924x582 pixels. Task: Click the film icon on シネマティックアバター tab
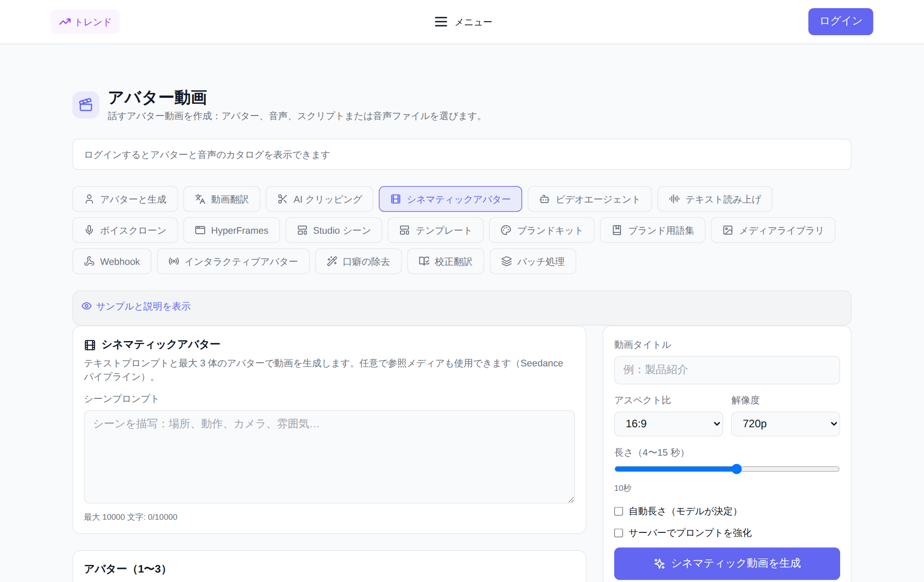(x=395, y=199)
